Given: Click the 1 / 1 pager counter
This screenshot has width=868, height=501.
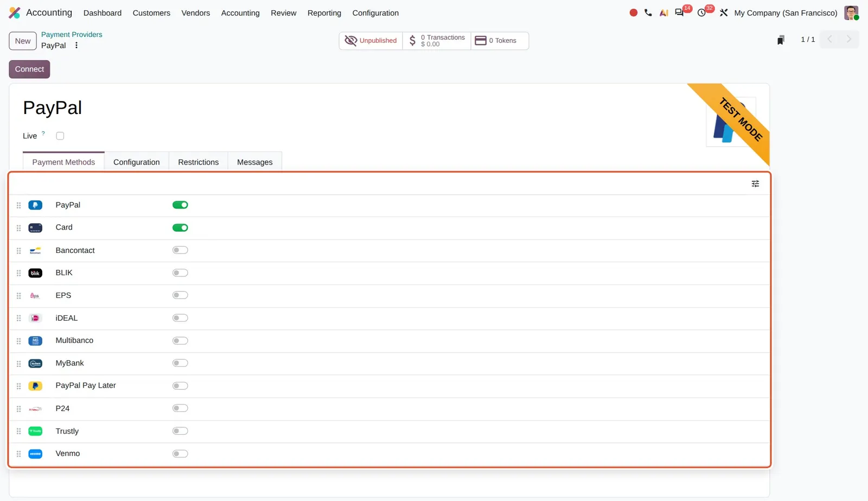Looking at the screenshot, I should coord(808,40).
